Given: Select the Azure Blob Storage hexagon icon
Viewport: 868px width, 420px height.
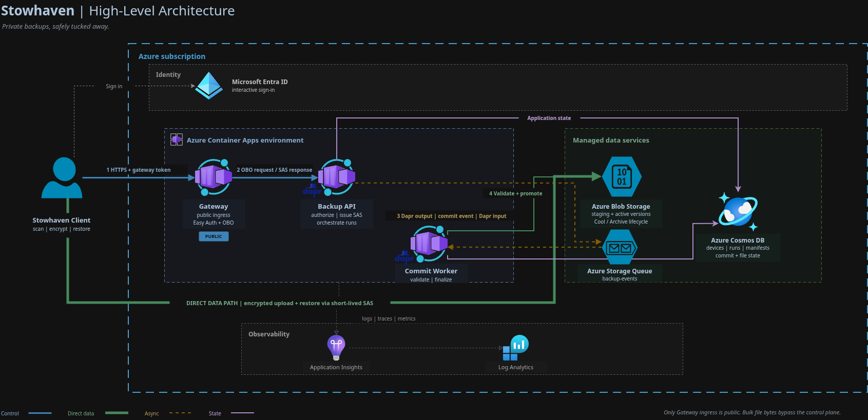Looking at the screenshot, I should tap(622, 177).
